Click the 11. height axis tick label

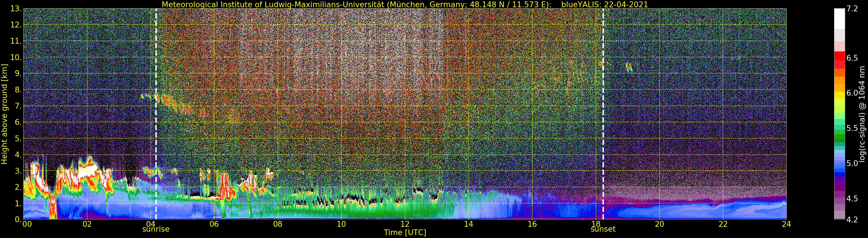16,41
